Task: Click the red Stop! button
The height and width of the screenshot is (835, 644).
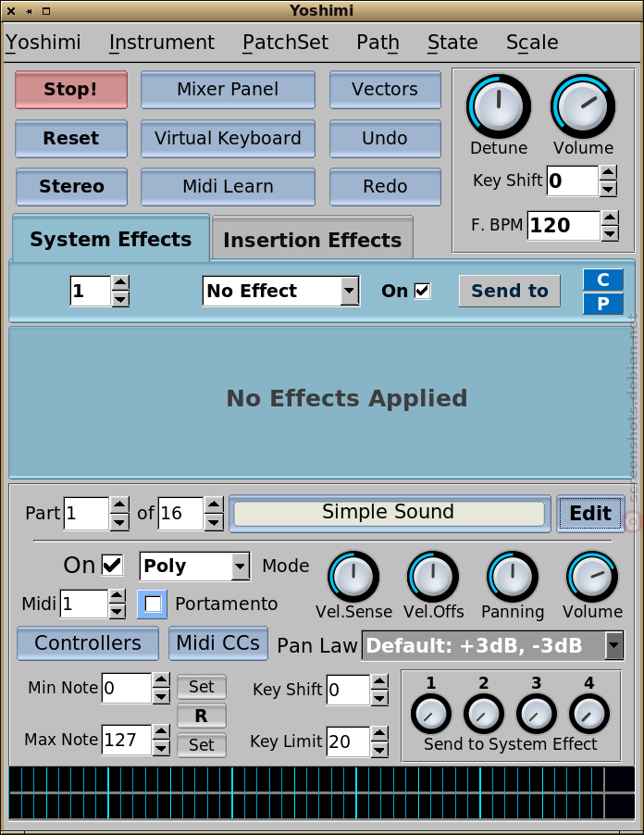Action: (x=71, y=90)
